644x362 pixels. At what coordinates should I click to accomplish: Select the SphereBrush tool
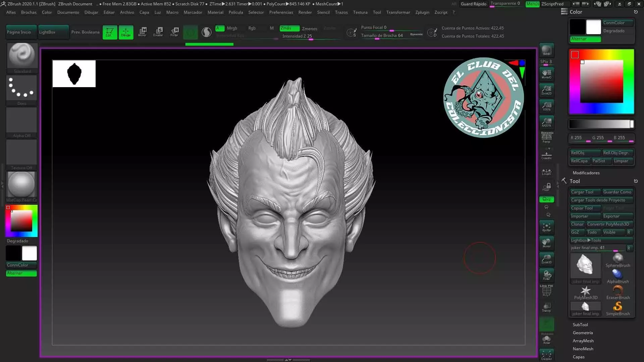point(618,260)
